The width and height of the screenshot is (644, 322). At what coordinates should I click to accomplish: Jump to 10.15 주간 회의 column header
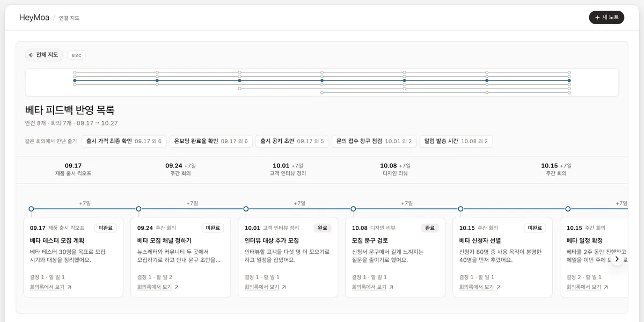point(556,170)
